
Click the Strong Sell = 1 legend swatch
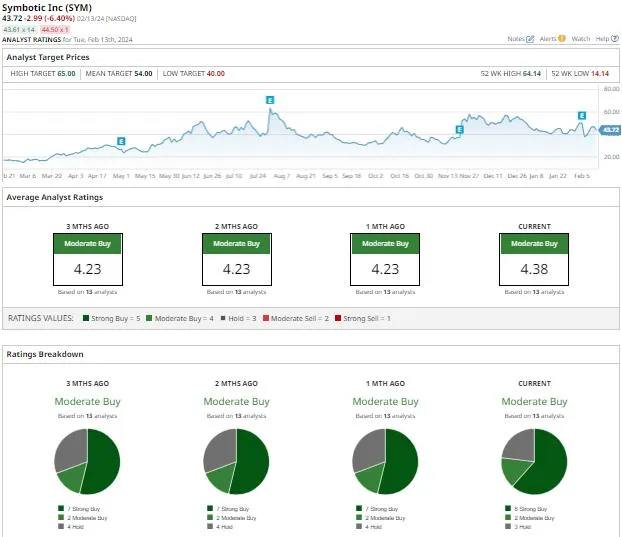(x=338, y=318)
